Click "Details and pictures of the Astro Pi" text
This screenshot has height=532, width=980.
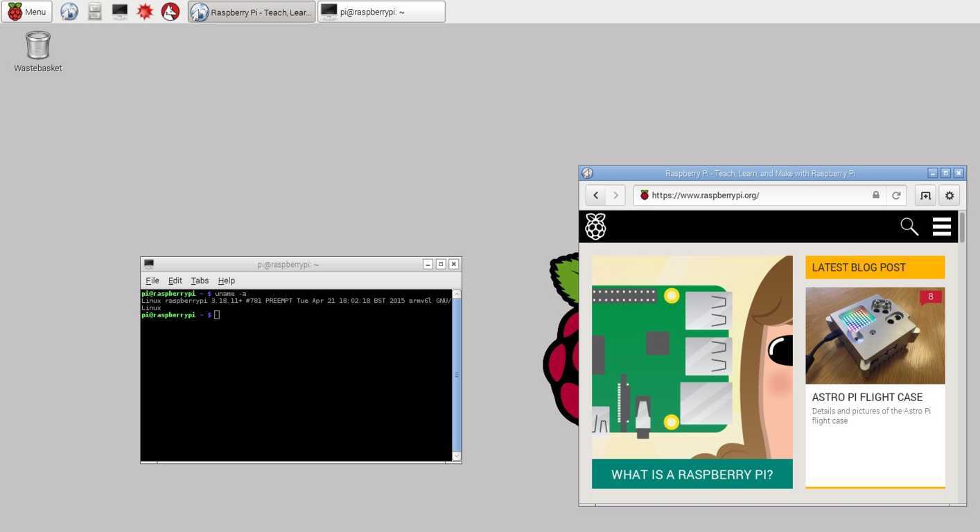pos(871,411)
